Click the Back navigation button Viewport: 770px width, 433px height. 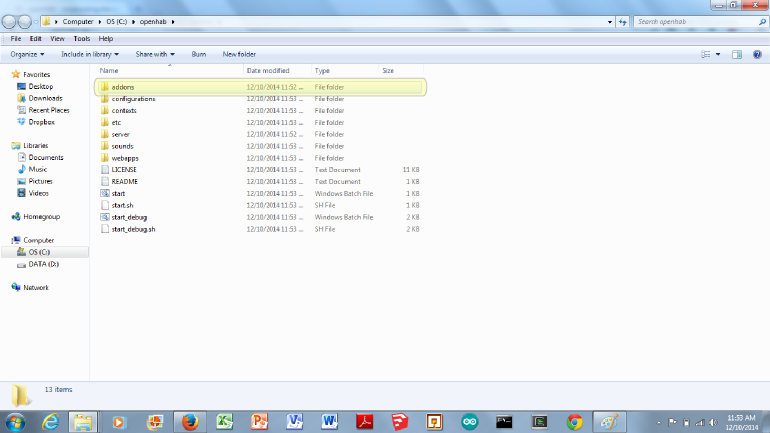pyautogui.click(x=9, y=22)
